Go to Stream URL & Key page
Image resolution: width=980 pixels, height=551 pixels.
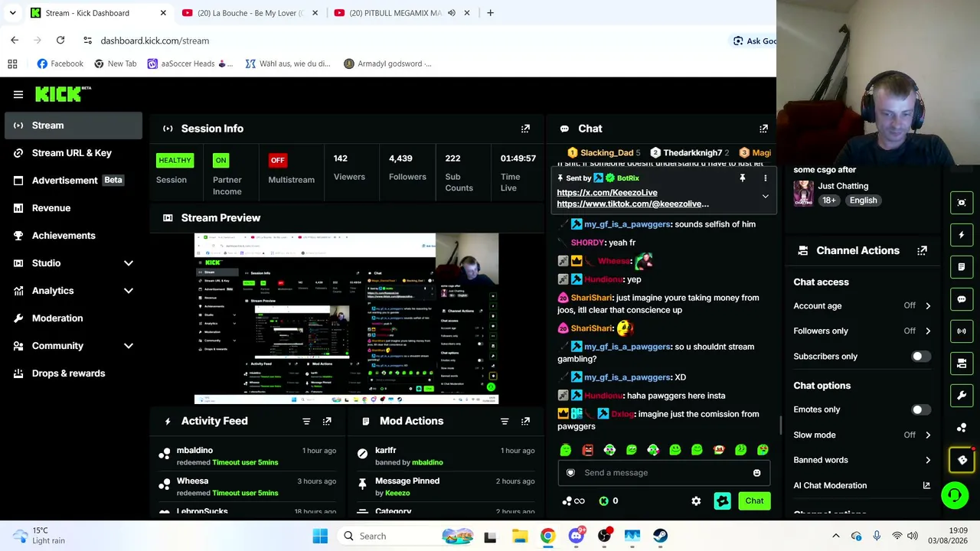tap(73, 153)
